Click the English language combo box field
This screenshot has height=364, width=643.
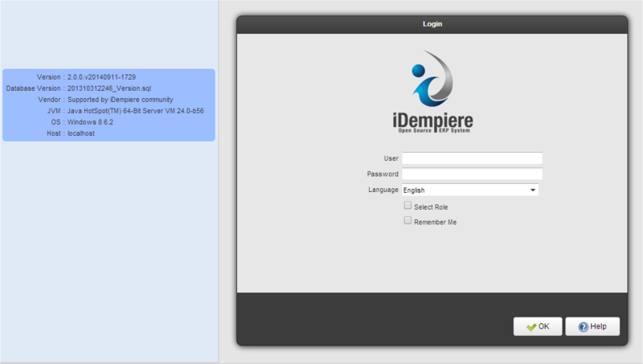(x=464, y=190)
